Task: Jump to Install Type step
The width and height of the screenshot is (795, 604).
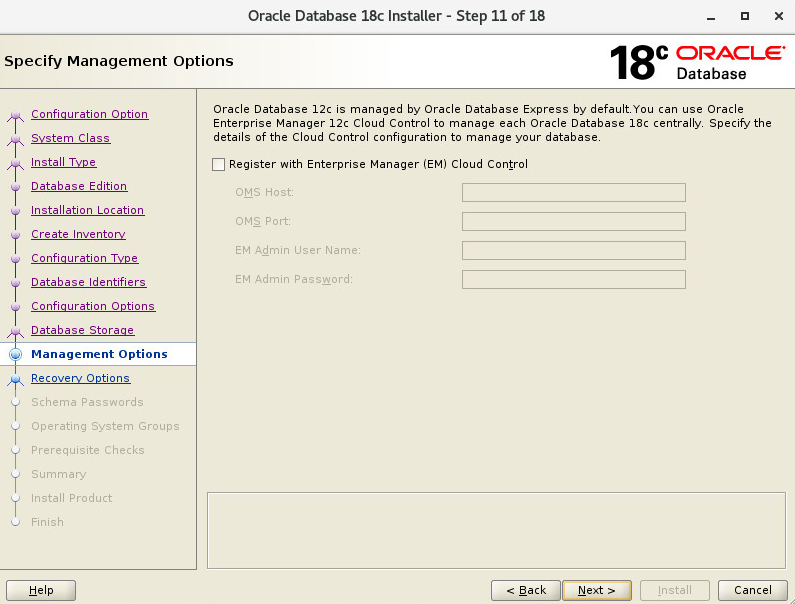Action: [63, 162]
